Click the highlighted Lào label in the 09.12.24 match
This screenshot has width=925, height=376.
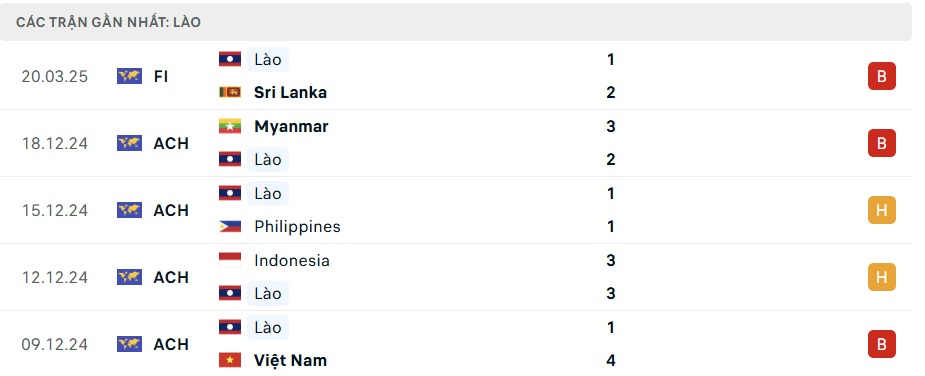pyautogui.click(x=268, y=327)
